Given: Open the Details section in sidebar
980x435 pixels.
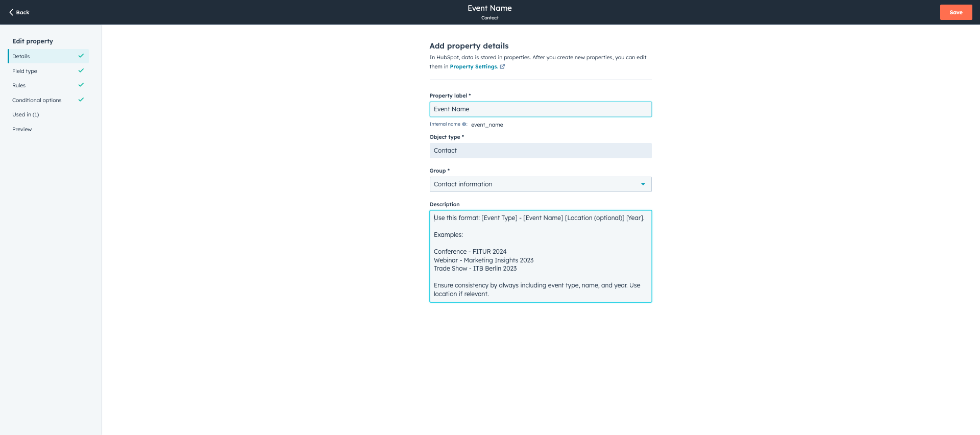Looking at the screenshot, I should click(x=48, y=56).
